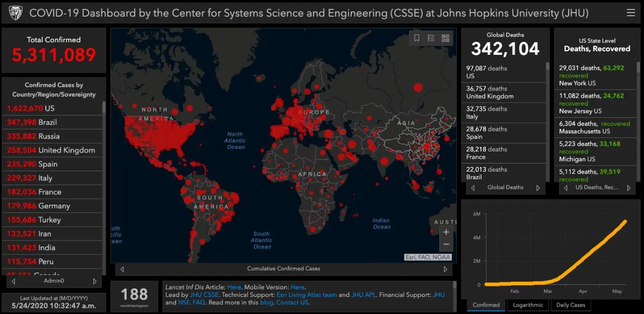Image resolution: width=644 pixels, height=314 pixels.
Task: Show the map legend list icon
Action: coord(431,38)
